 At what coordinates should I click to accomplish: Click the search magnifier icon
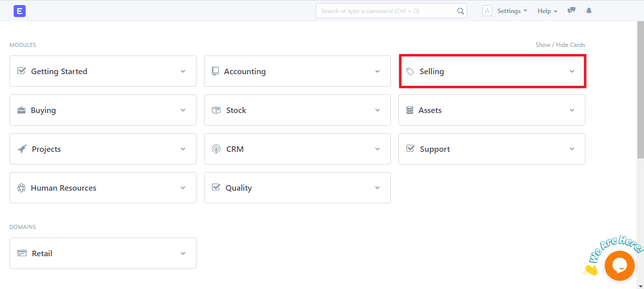point(460,11)
